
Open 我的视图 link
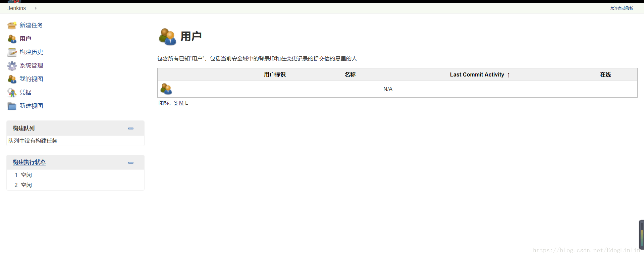click(31, 79)
